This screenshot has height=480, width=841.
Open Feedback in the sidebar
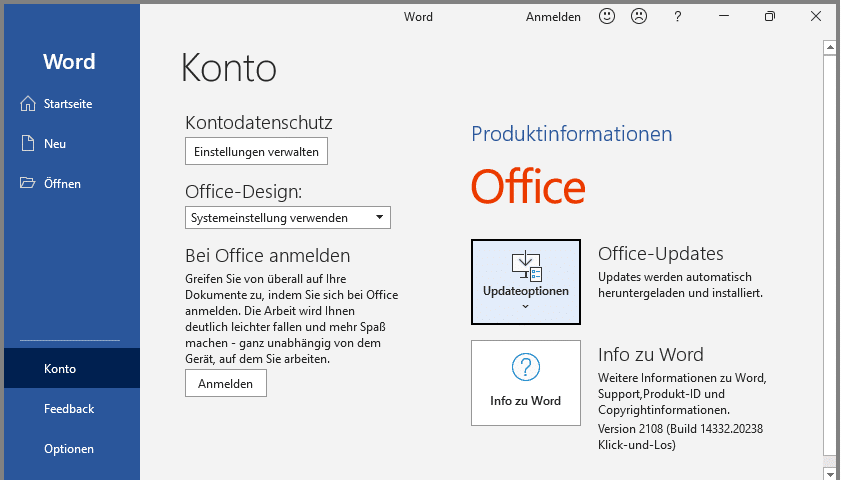click(69, 409)
